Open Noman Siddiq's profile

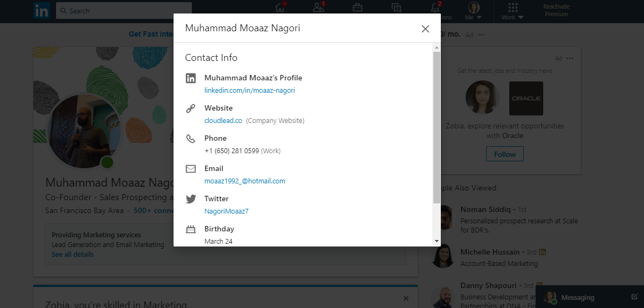tap(486, 210)
